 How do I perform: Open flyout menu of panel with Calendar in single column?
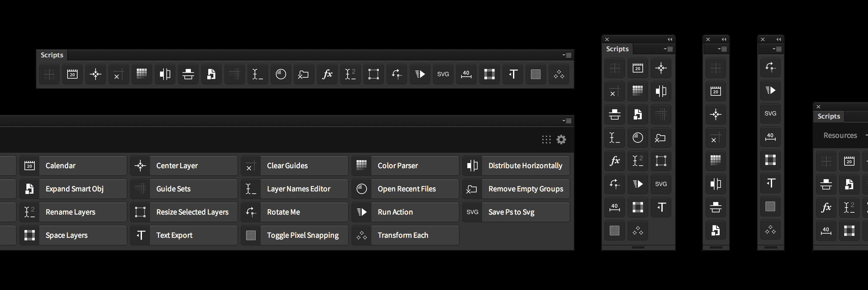pos(723,49)
